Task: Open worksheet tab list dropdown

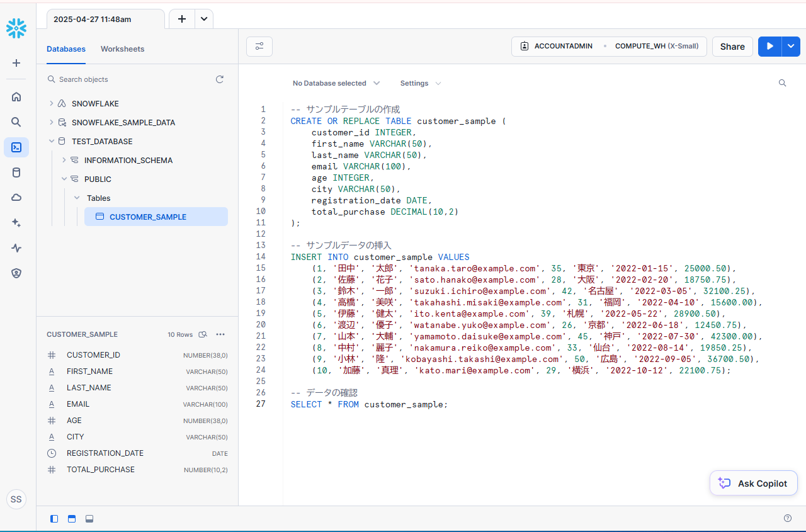Action: click(204, 19)
